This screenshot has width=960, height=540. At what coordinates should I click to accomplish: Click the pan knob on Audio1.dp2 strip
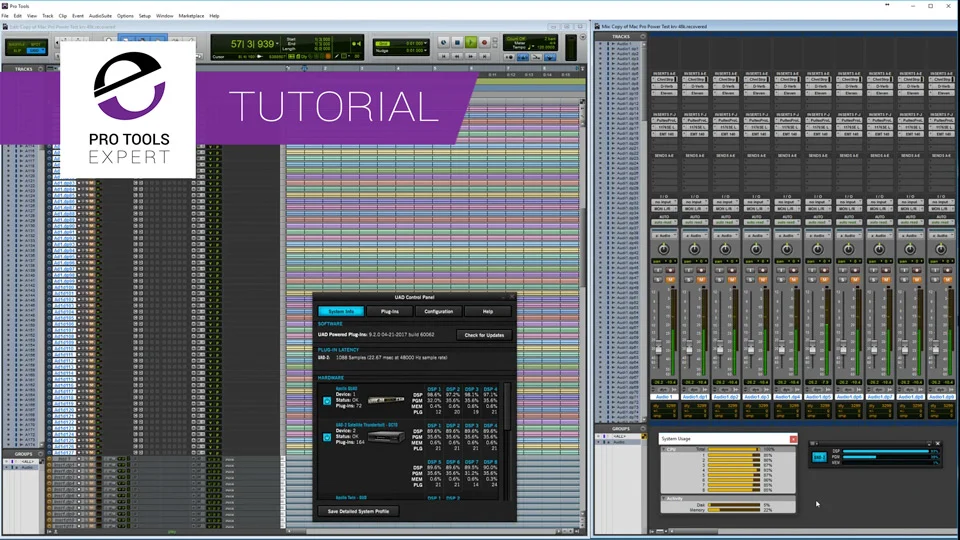(725, 249)
